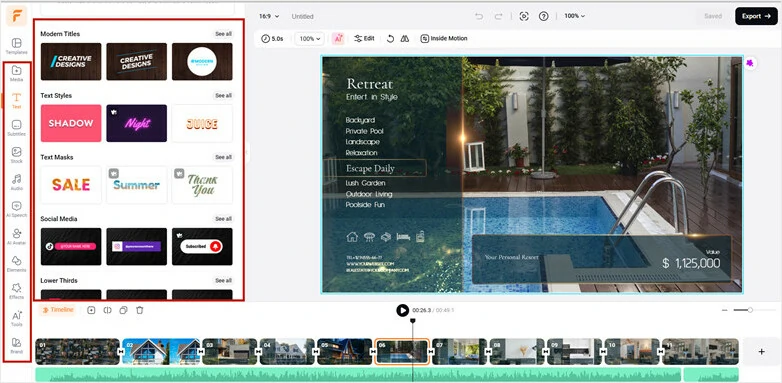
Task: Click the undo arrow
Action: pos(479,16)
